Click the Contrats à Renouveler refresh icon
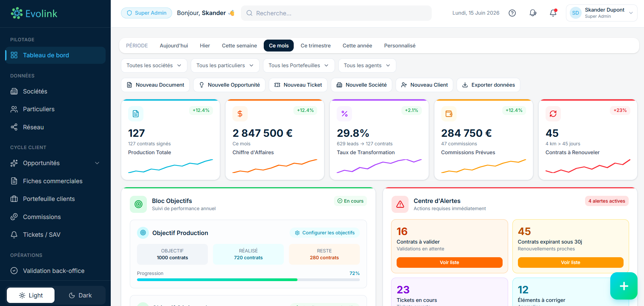This screenshot has height=306, width=644. (553, 114)
